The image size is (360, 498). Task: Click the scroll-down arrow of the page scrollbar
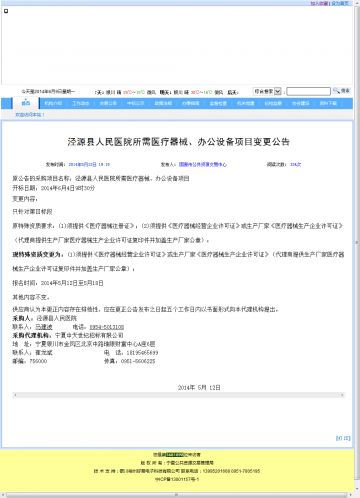click(x=357, y=490)
